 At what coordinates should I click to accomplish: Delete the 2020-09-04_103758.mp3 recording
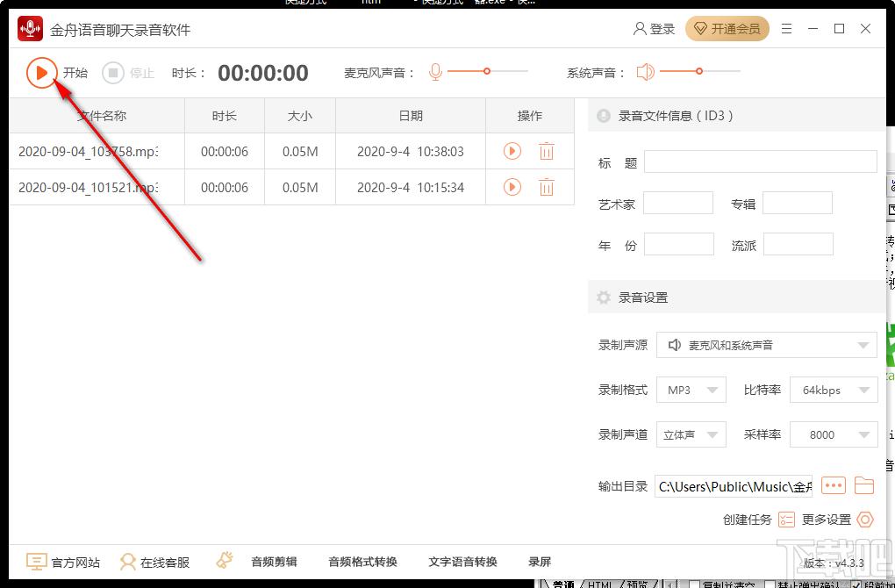click(547, 151)
